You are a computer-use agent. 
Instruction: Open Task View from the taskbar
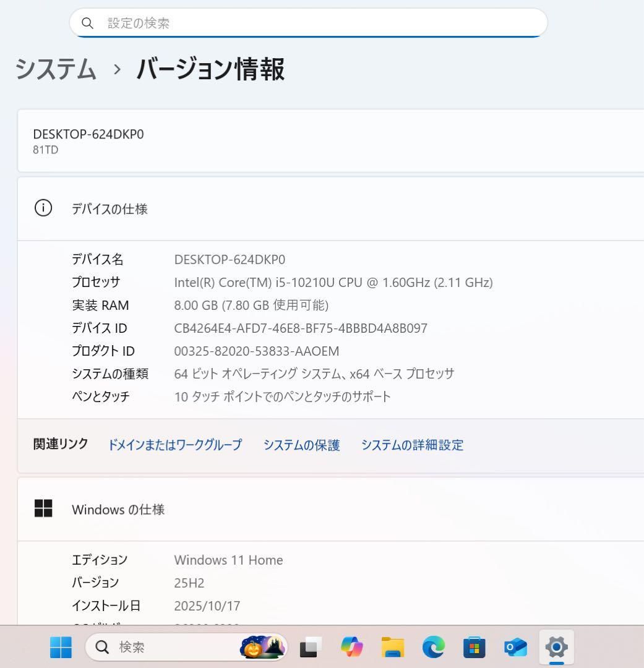pos(309,647)
